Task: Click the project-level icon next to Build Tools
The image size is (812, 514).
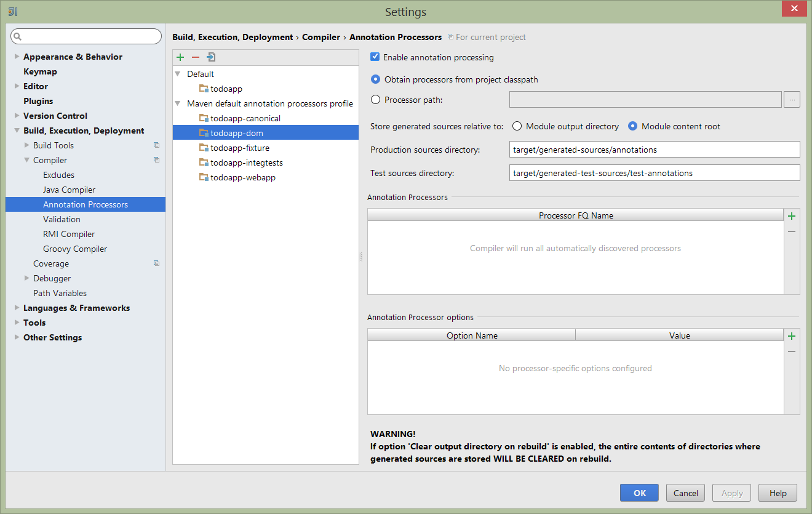Action: coord(156,145)
